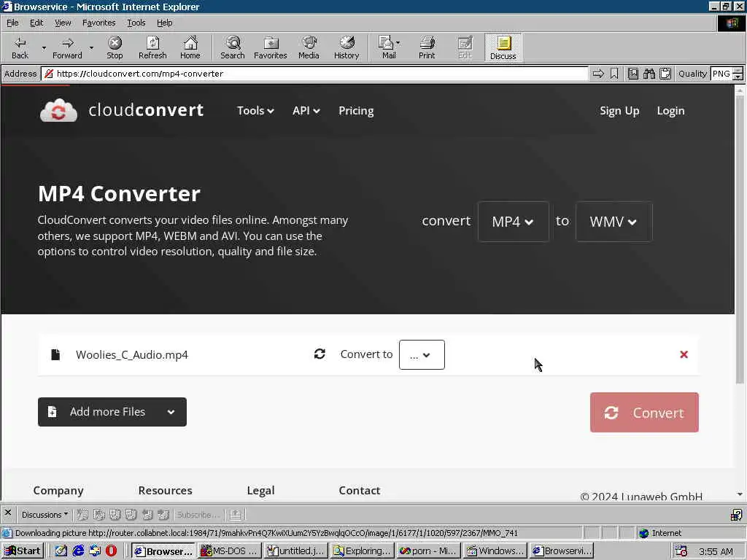Click the refresh icon beside Convert to
This screenshot has width=747, height=560.
[x=320, y=354]
